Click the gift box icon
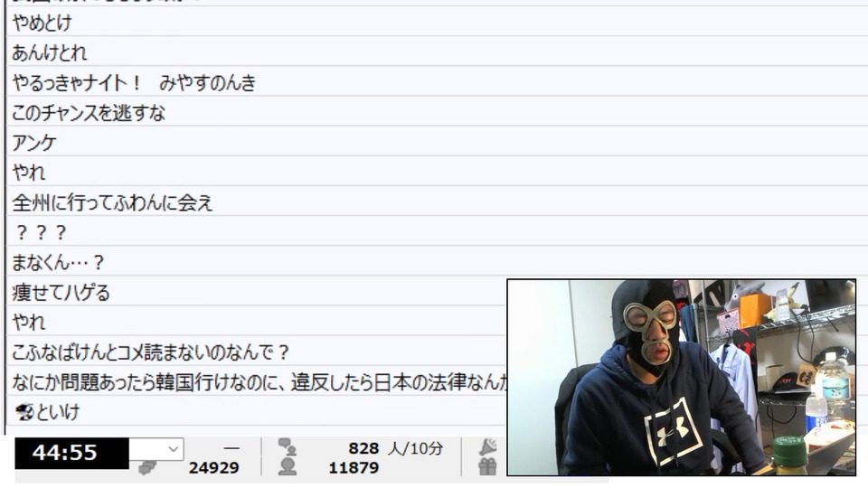The height and width of the screenshot is (488, 868). pyautogui.click(x=487, y=467)
